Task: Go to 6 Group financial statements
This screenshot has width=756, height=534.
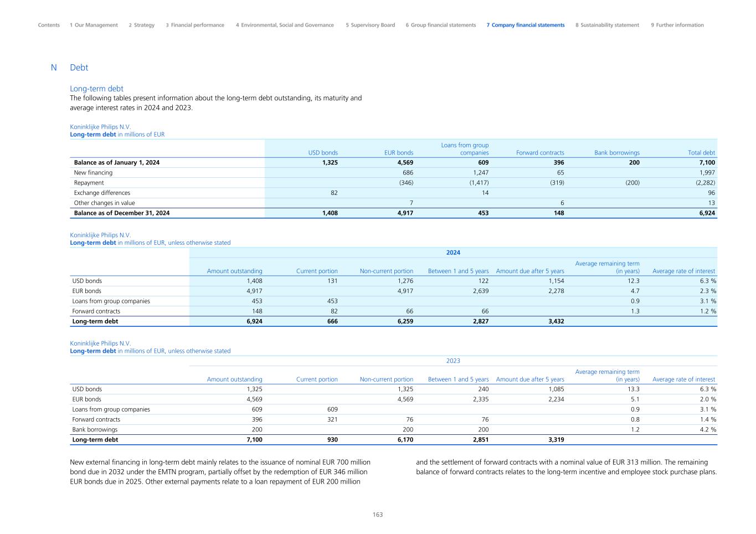Action: pos(441,25)
